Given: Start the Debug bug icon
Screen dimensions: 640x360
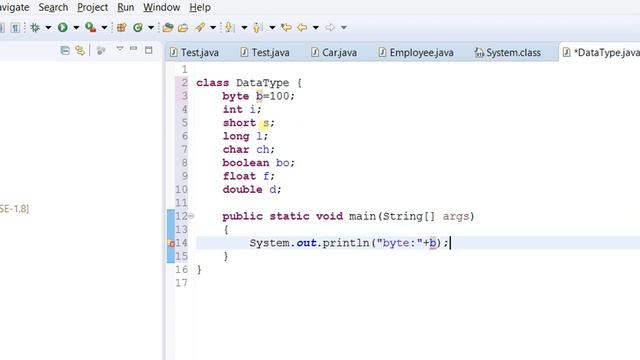Looking at the screenshot, I should (x=35, y=27).
